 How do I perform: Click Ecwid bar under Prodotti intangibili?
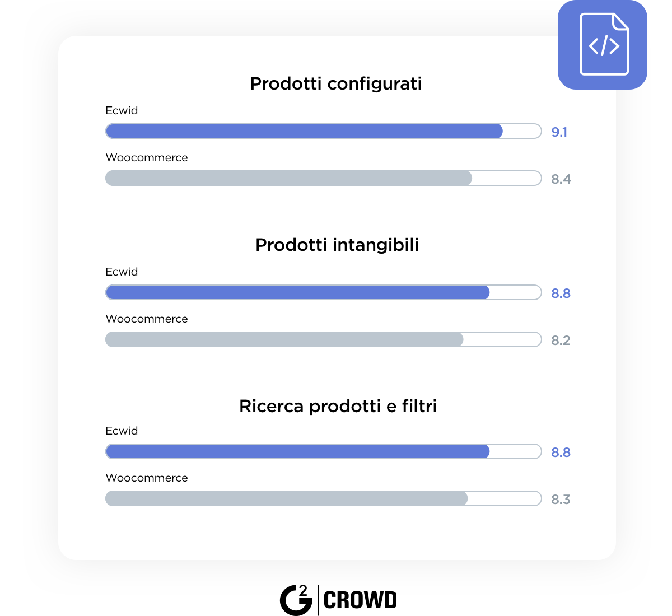[324, 292]
